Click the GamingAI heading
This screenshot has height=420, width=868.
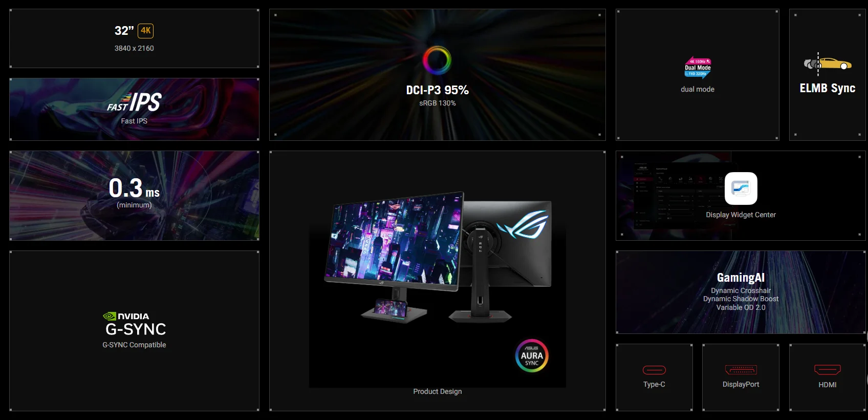point(741,278)
